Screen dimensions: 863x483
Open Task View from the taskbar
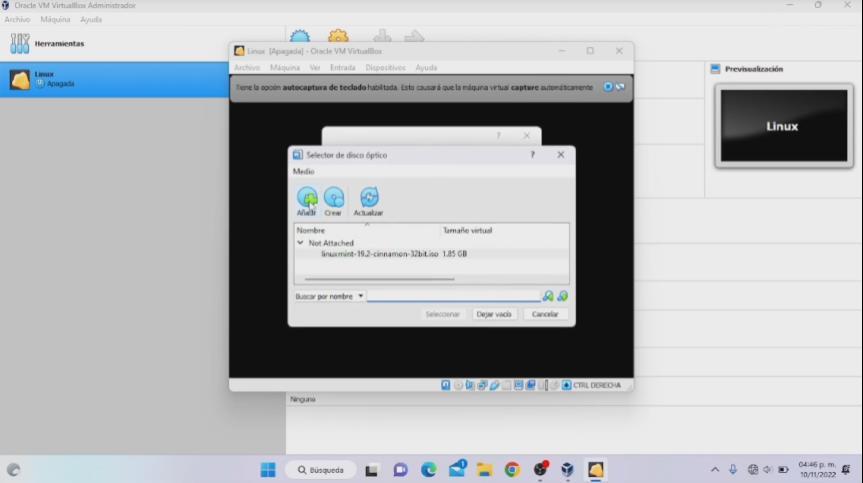coord(372,470)
